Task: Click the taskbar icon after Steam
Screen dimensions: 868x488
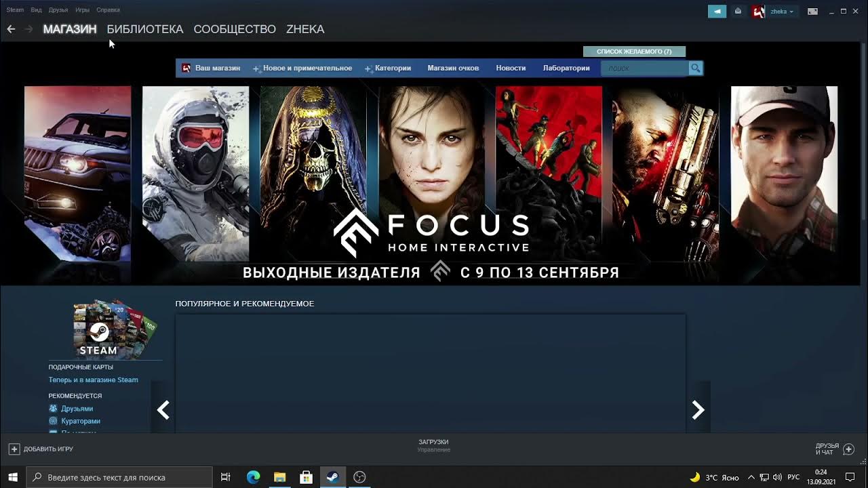Action: tap(359, 477)
